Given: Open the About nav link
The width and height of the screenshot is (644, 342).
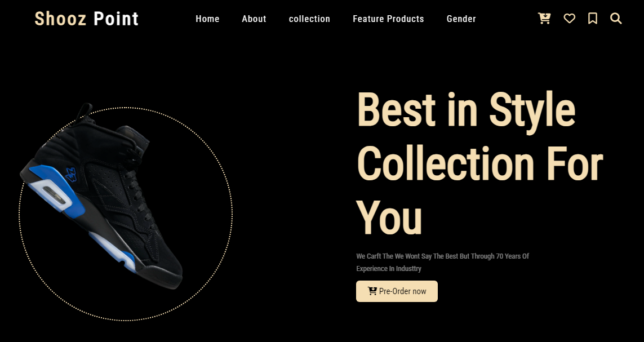Looking at the screenshot, I should click(x=254, y=19).
